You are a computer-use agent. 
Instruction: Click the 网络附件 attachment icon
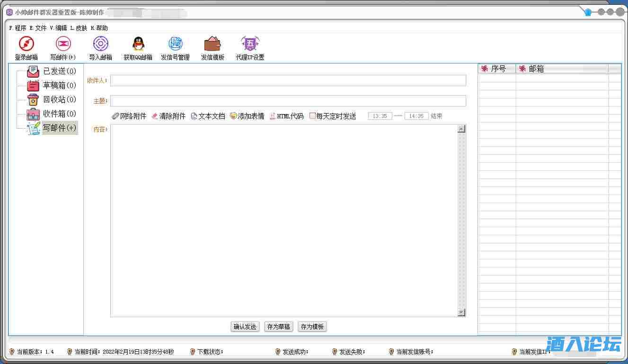(129, 115)
